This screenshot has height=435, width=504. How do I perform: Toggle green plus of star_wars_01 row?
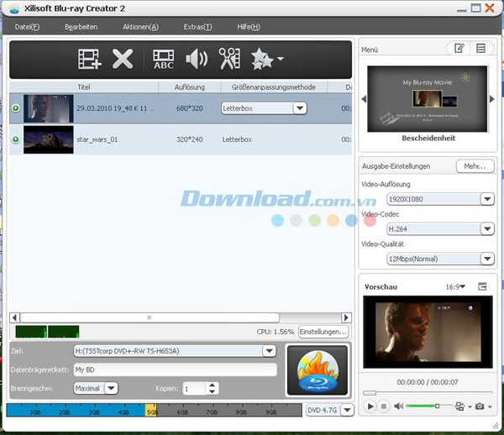(15, 139)
